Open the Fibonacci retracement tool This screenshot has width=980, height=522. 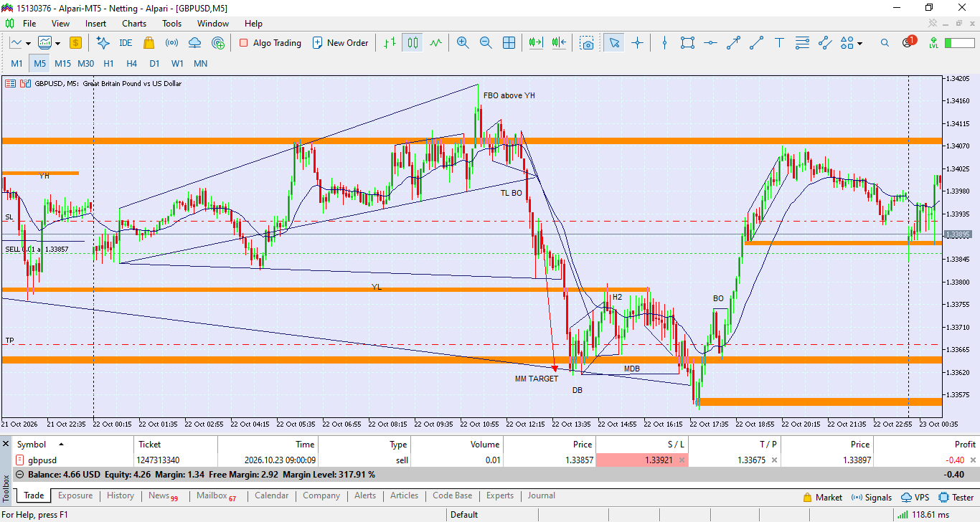click(x=802, y=43)
